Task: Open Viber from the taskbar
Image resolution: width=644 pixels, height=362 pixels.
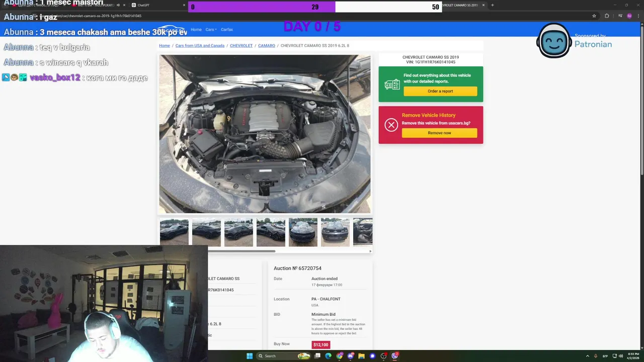Action: click(x=395, y=356)
